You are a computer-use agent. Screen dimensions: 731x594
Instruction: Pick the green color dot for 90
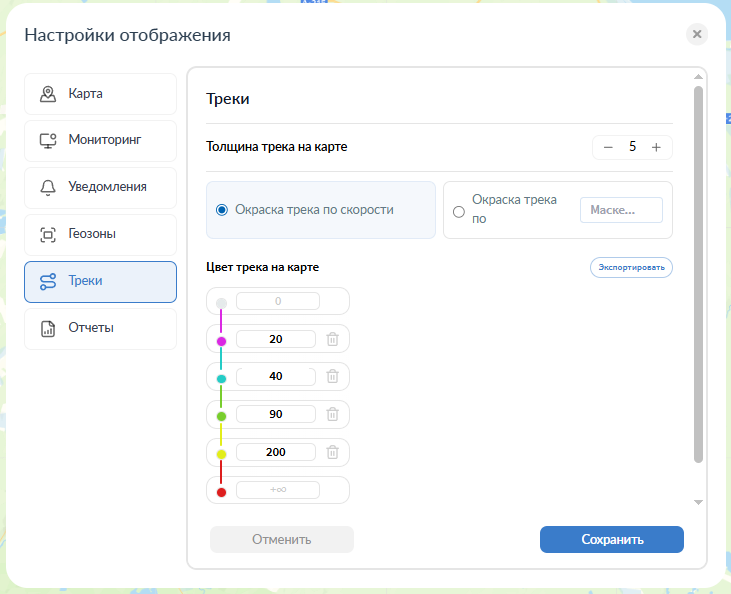[x=221, y=416]
